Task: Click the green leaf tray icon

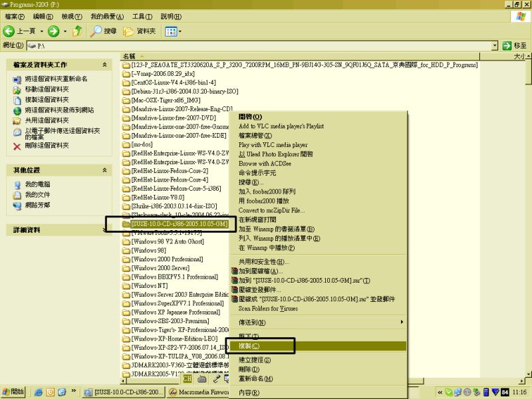Action: pyautogui.click(x=448, y=392)
